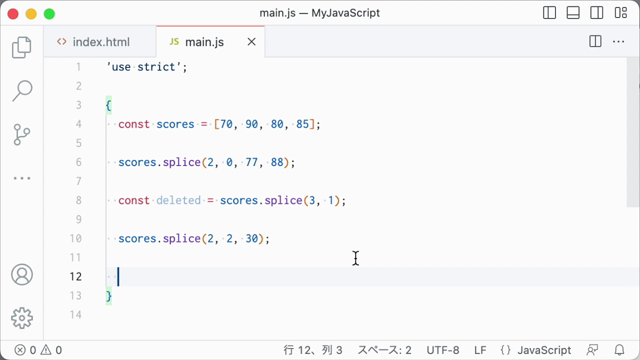Open the Accounts icon
This screenshot has width=640, height=360.
22,274
